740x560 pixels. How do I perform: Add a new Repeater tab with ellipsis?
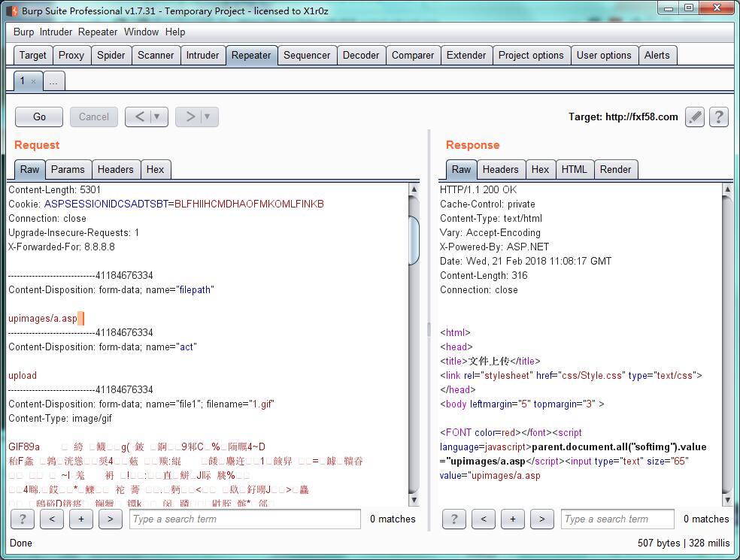pos(54,81)
